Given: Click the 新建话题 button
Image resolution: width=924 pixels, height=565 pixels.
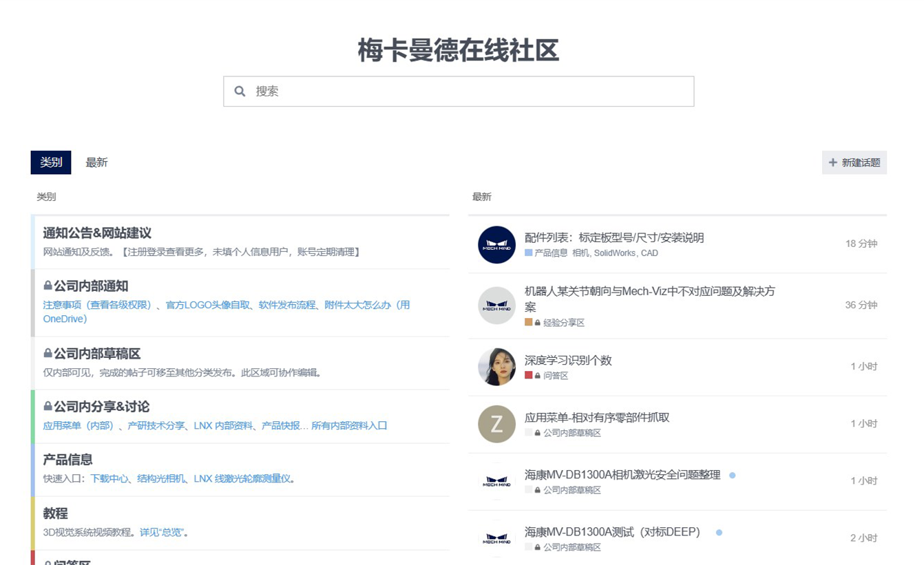Looking at the screenshot, I should click(854, 162).
